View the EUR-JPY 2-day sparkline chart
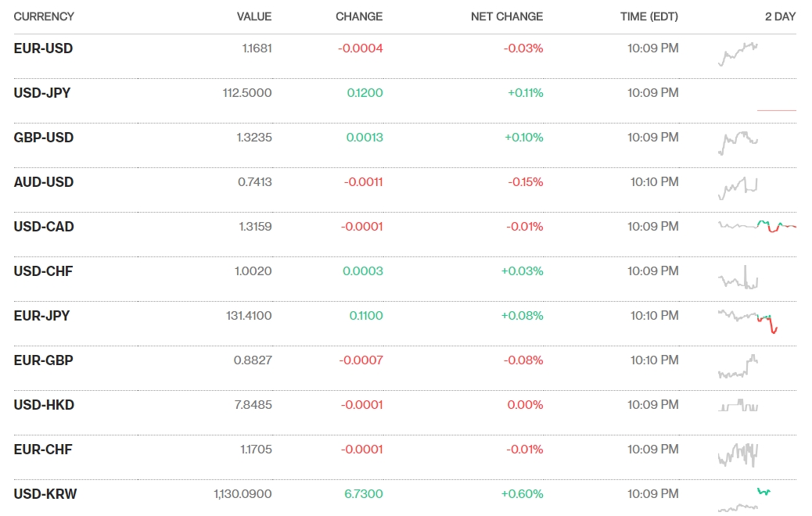The image size is (812, 516). click(x=748, y=321)
